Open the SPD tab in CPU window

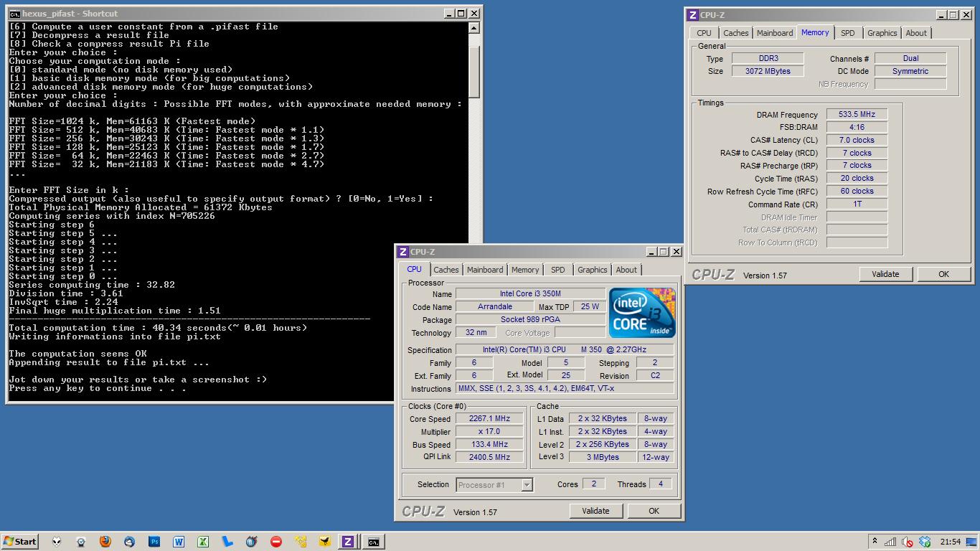pyautogui.click(x=558, y=270)
